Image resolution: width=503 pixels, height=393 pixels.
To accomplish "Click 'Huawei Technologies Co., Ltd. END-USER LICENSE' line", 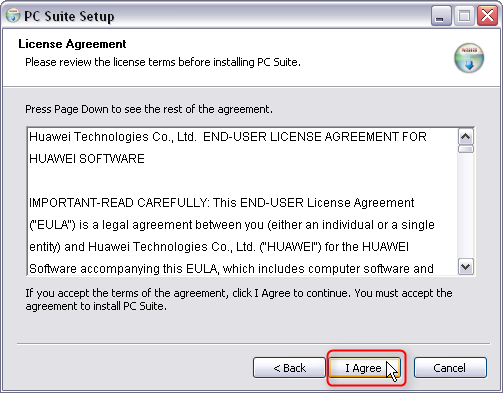I will click(x=228, y=137).
